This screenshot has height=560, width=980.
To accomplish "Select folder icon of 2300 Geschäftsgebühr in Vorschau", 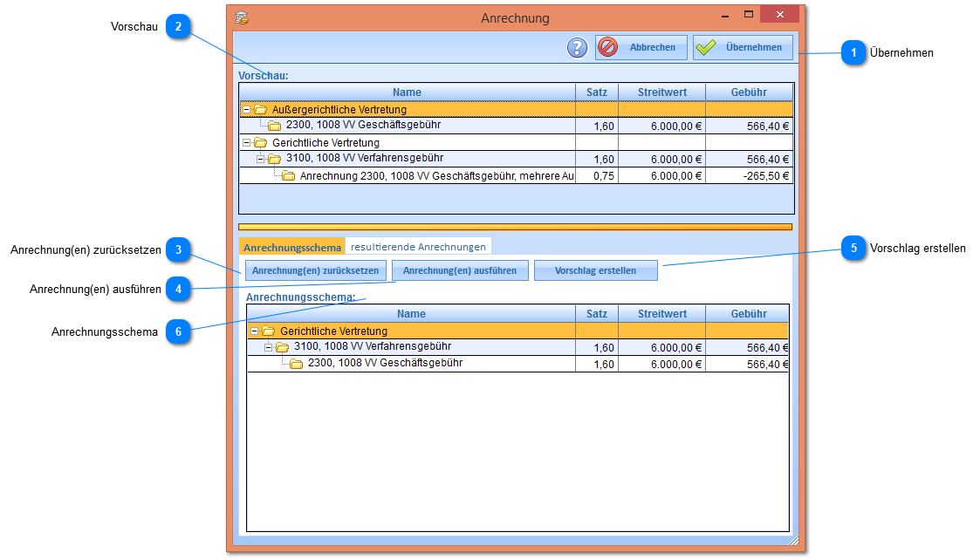I will (275, 126).
